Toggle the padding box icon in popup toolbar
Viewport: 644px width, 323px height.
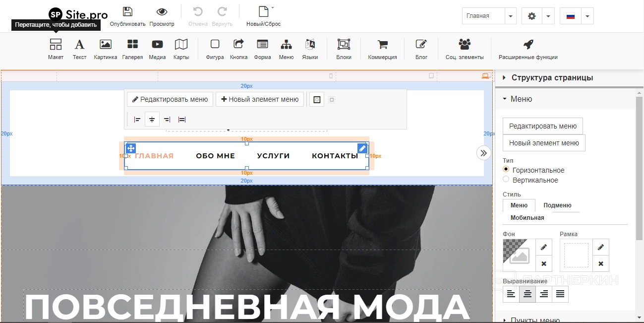point(317,100)
